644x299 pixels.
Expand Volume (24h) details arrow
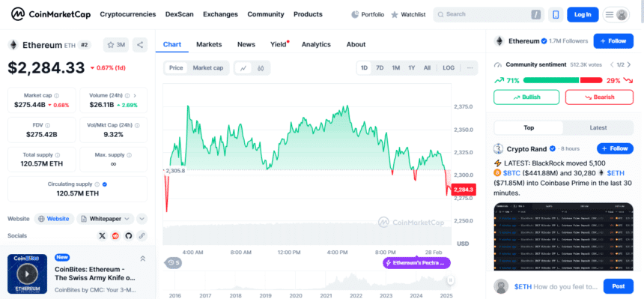tap(135, 95)
